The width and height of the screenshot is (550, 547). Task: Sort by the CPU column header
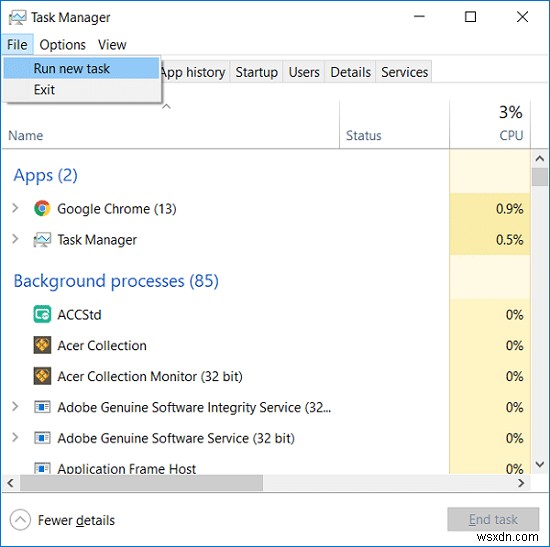(x=511, y=135)
